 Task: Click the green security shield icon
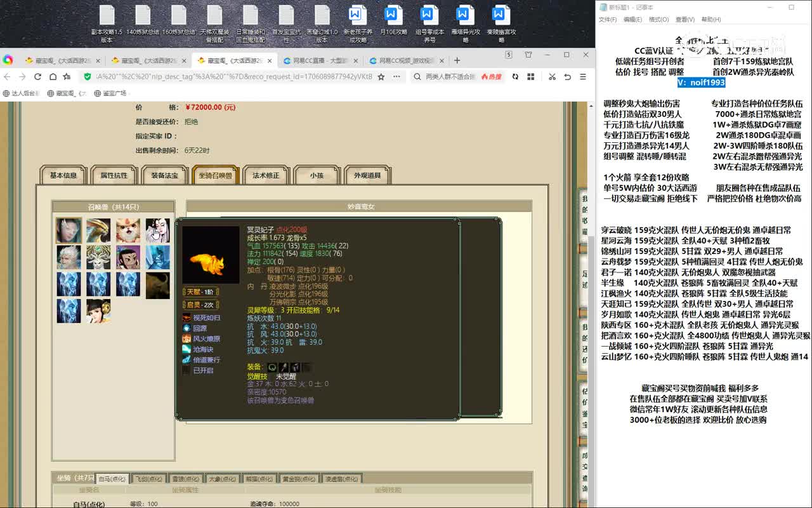point(88,77)
